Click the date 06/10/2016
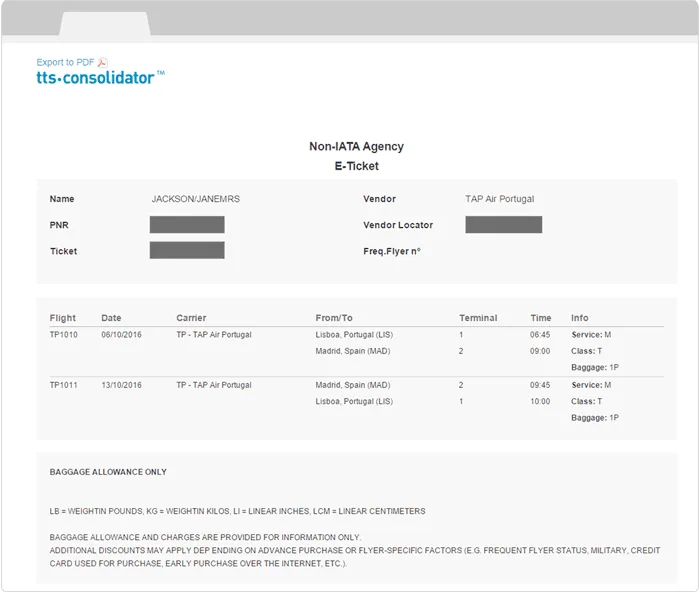The height and width of the screenshot is (593, 700). pyautogui.click(x=121, y=334)
